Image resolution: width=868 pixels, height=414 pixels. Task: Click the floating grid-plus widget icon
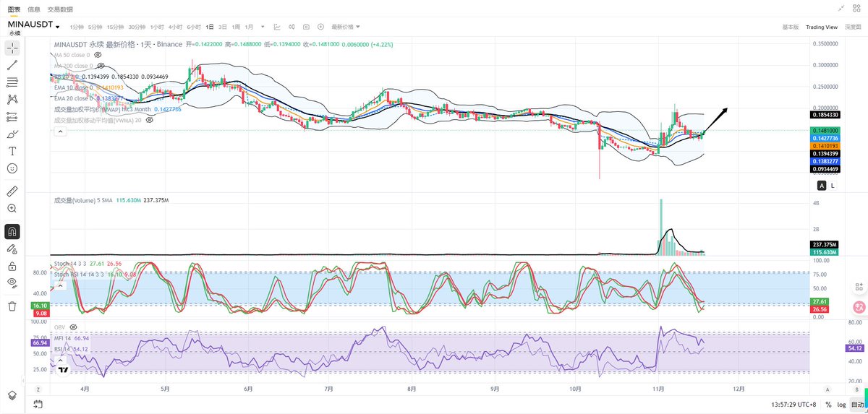[860, 288]
